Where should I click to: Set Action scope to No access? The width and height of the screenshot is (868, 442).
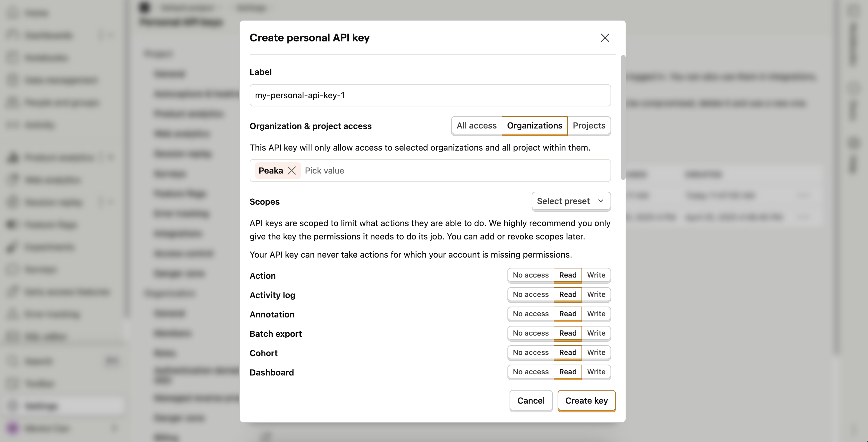530,275
